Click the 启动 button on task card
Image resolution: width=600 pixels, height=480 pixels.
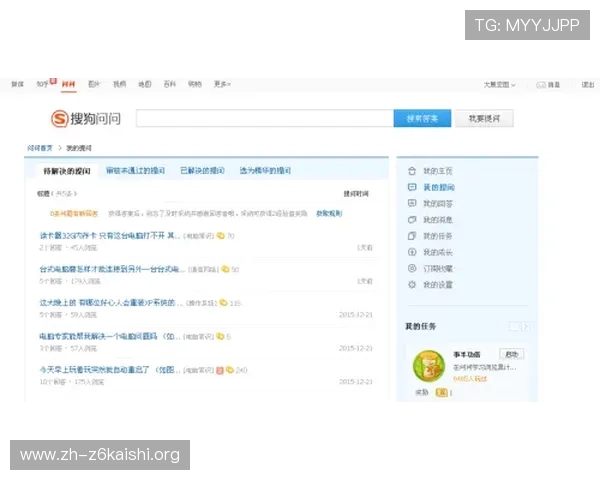[x=512, y=354]
